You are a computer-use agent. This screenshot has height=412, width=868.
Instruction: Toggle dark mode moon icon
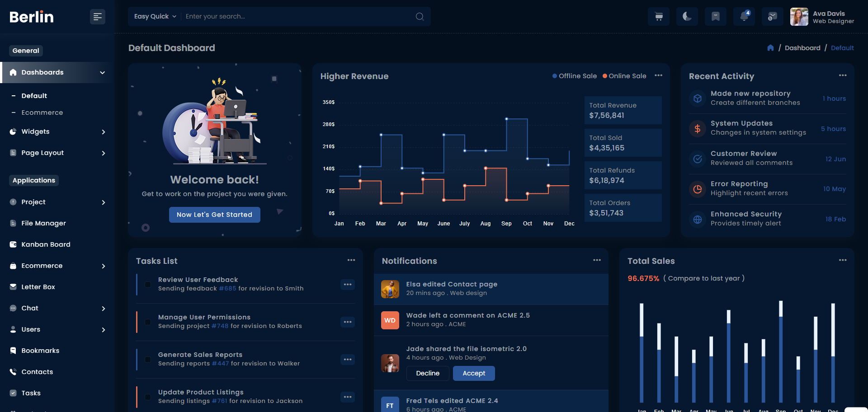tap(687, 17)
